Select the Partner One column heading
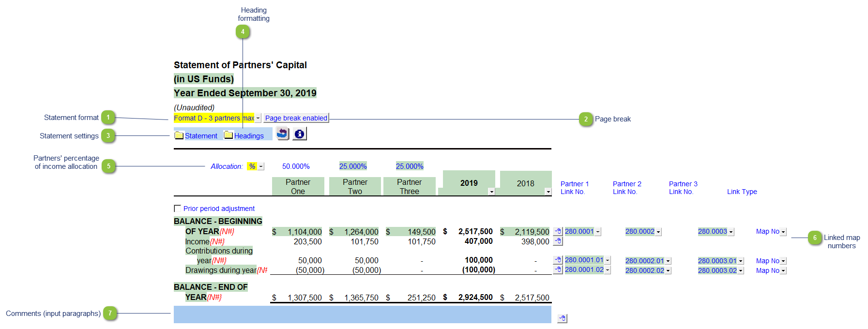The height and width of the screenshot is (329, 868). click(x=298, y=186)
